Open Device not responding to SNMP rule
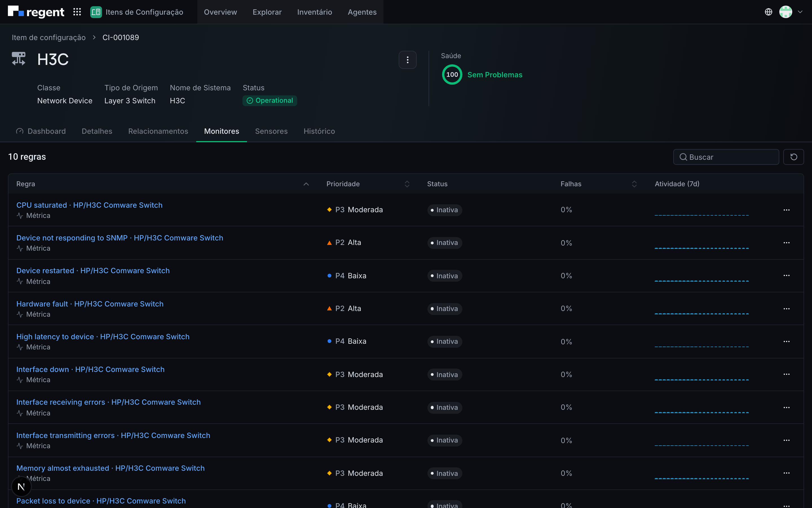Image resolution: width=812 pixels, height=508 pixels. pyautogui.click(x=120, y=238)
